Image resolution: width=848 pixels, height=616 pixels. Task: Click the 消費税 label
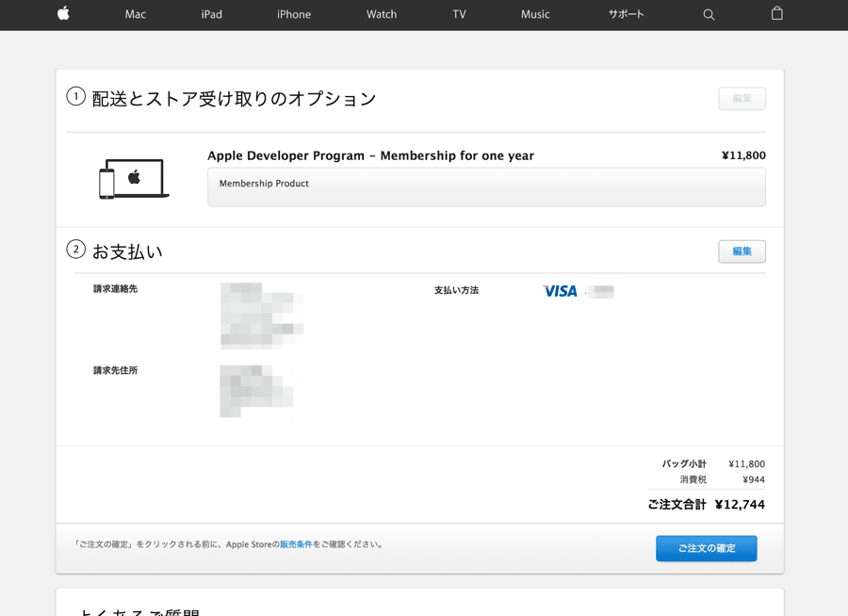pos(693,479)
